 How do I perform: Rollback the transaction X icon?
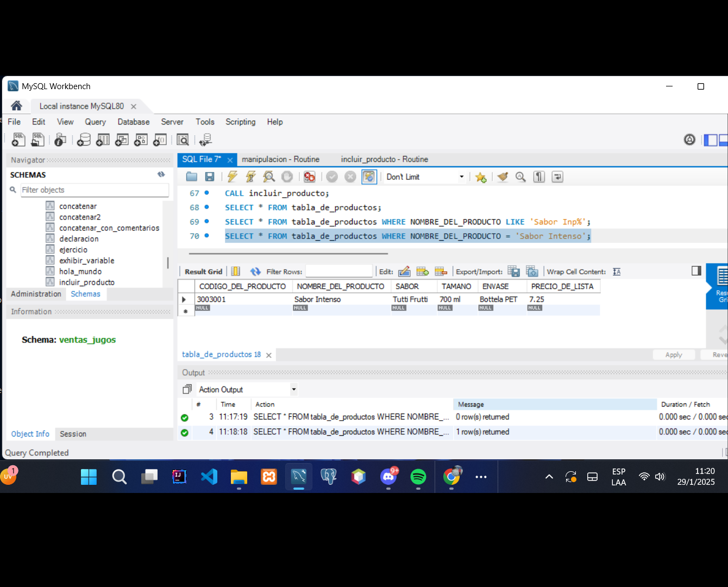click(x=350, y=177)
